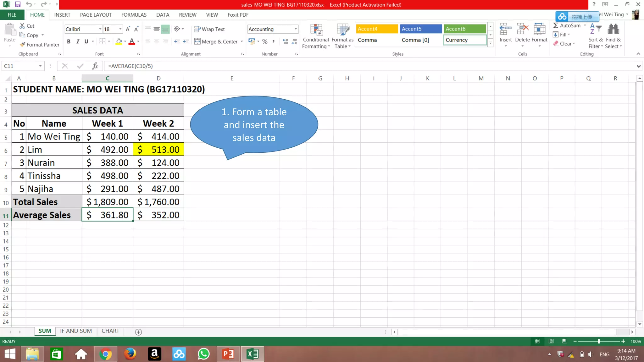Open WhatsApp from the taskbar
644x362 pixels.
pos(203,354)
